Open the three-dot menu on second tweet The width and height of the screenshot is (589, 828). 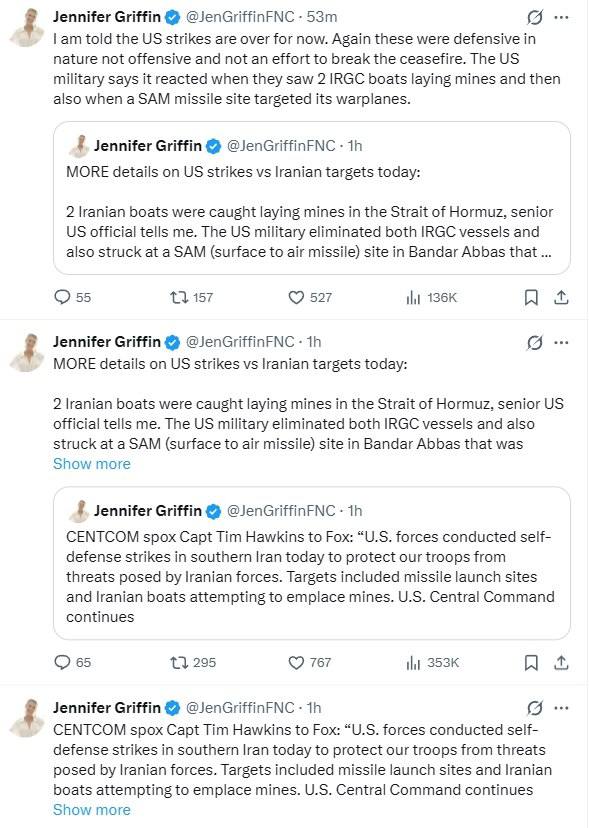coord(561,343)
